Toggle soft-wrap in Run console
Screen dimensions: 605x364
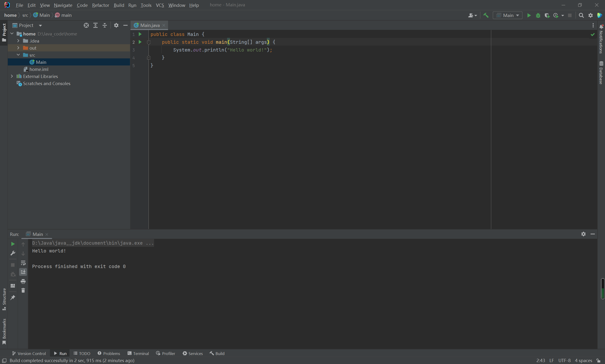point(23,263)
